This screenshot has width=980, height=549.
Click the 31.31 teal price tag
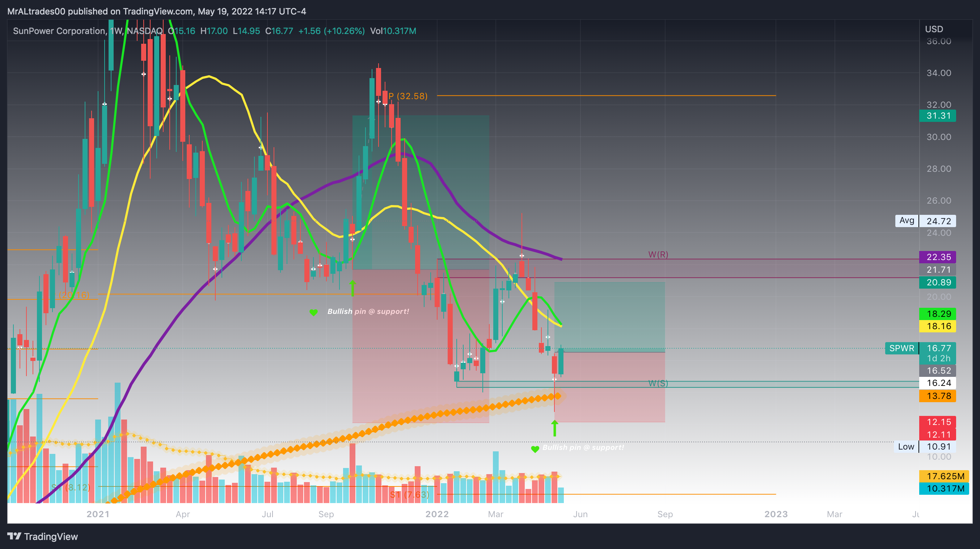[937, 116]
